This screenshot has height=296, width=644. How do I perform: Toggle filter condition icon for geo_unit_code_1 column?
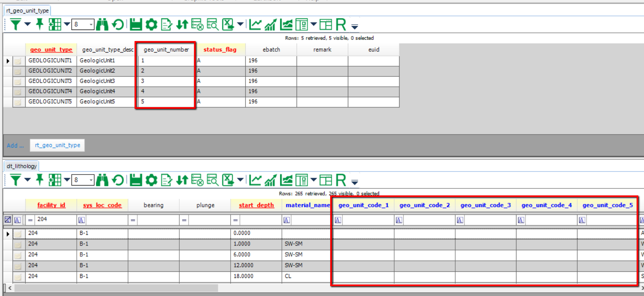coord(338,220)
